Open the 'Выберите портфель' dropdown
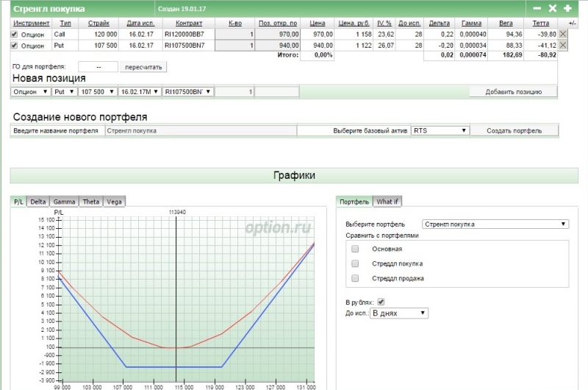Viewport: 588px width, 390px height. point(495,224)
